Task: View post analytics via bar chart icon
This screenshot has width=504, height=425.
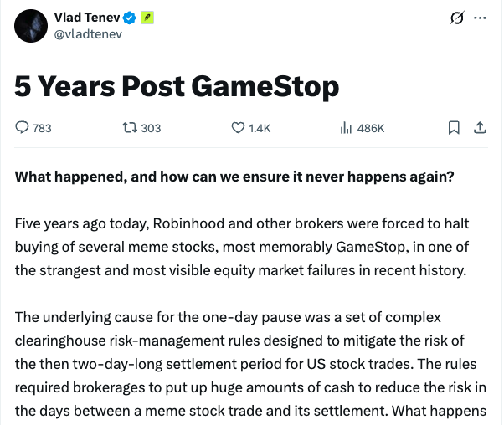Action: pos(345,128)
